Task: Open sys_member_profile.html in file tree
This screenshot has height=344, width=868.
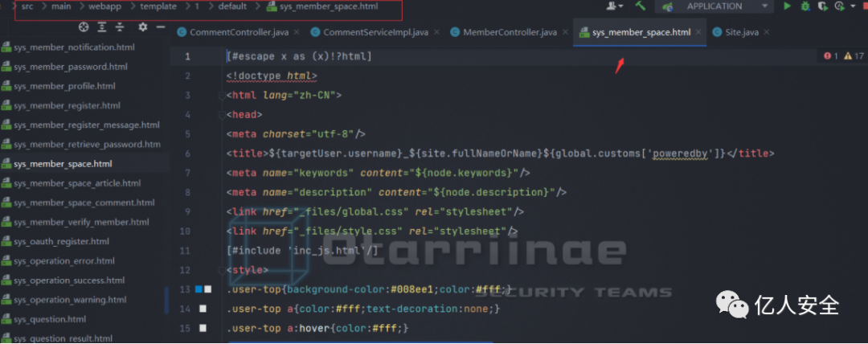Action: pos(65,87)
